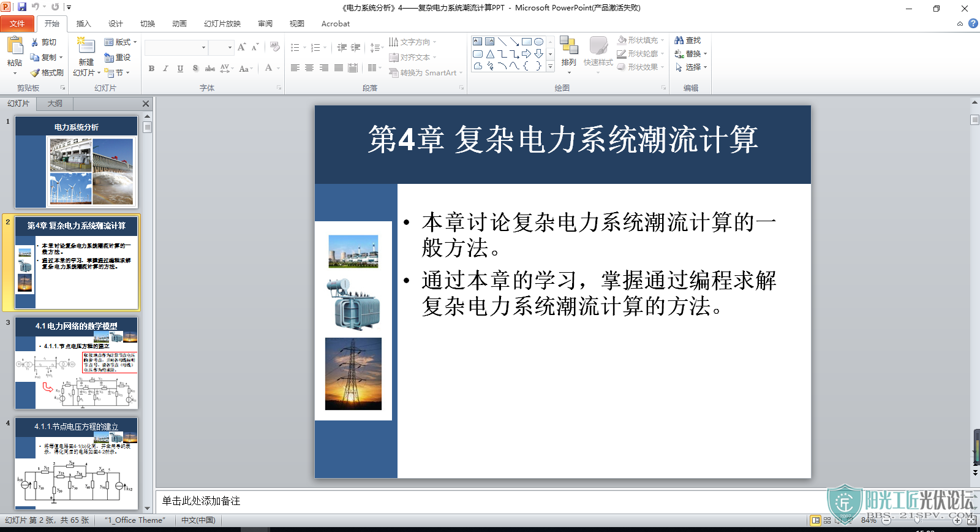Select slide 3 thumbnail 4.1电力网络的数学模型

77,363
